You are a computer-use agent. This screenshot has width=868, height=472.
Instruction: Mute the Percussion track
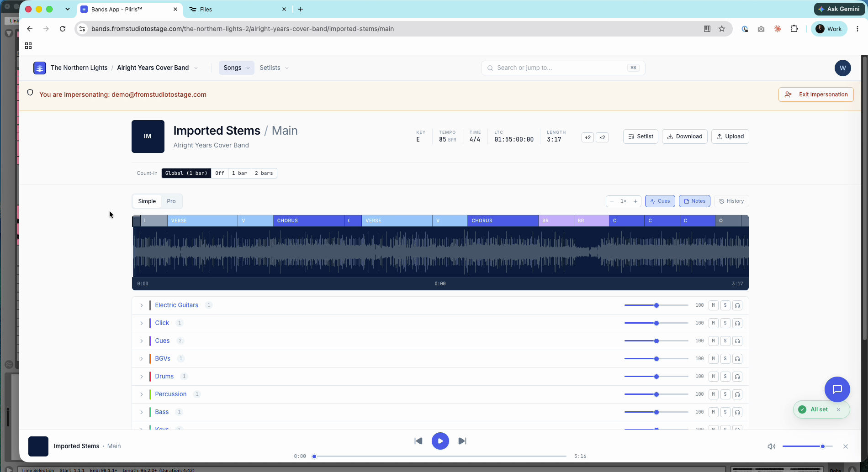(713, 394)
